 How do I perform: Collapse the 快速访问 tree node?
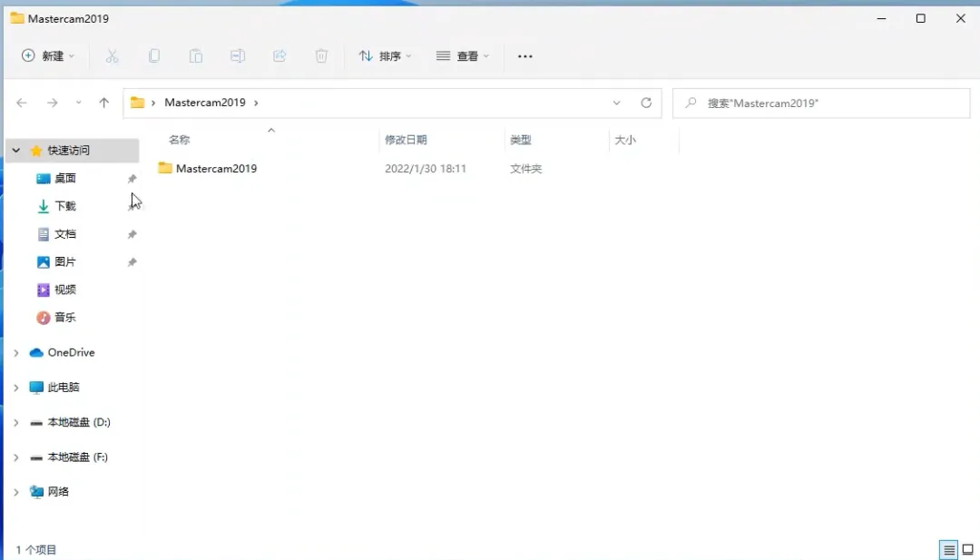coord(16,151)
